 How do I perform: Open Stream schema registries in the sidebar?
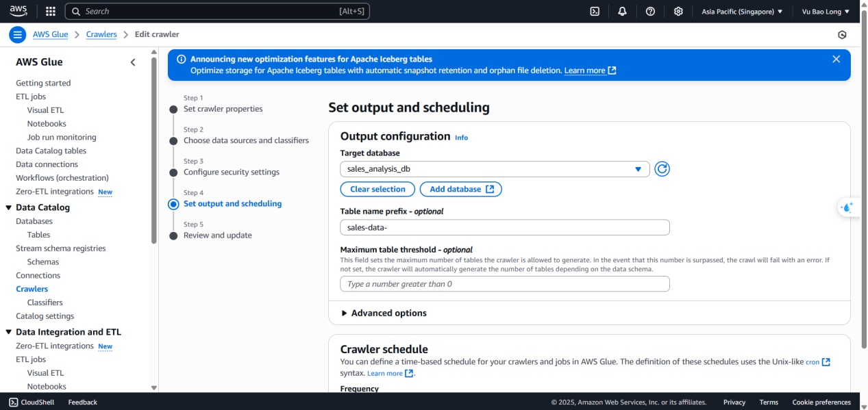click(x=61, y=248)
